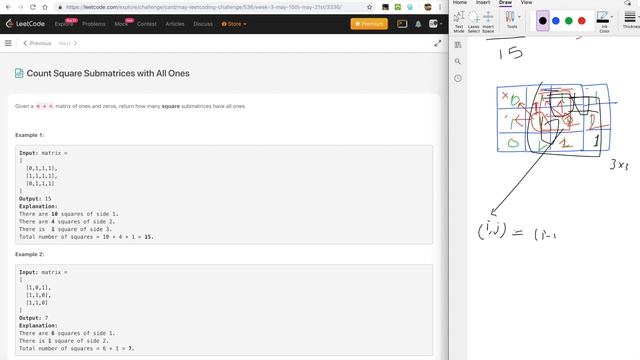Open the Explore menu item
Image resolution: width=640 pixels, height=360 pixels.
[x=64, y=24]
